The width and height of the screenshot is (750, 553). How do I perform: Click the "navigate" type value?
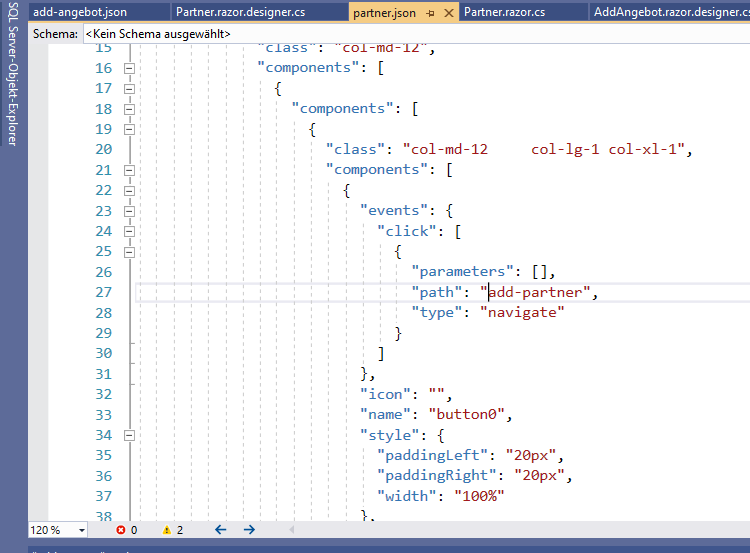(x=522, y=312)
